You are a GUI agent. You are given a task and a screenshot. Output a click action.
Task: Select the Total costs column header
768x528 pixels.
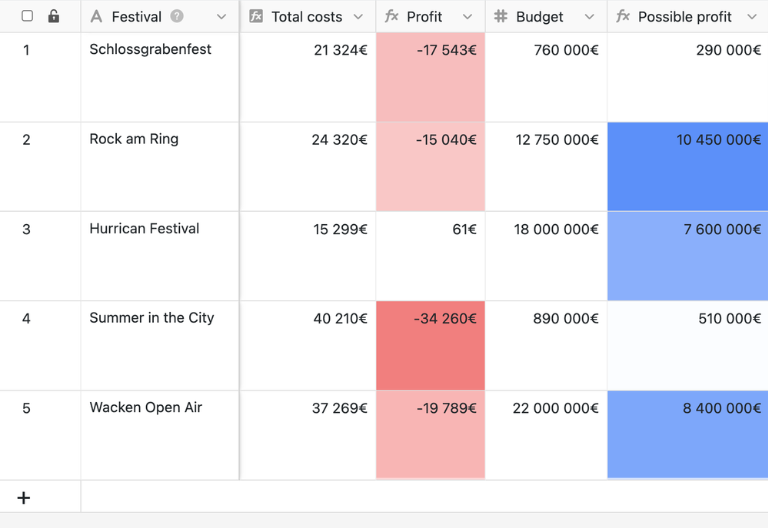coord(307,17)
